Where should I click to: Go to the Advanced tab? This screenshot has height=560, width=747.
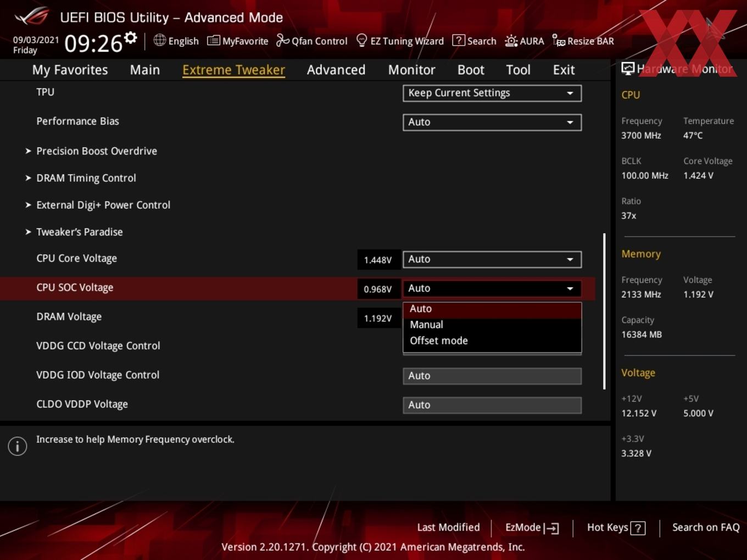(x=336, y=70)
